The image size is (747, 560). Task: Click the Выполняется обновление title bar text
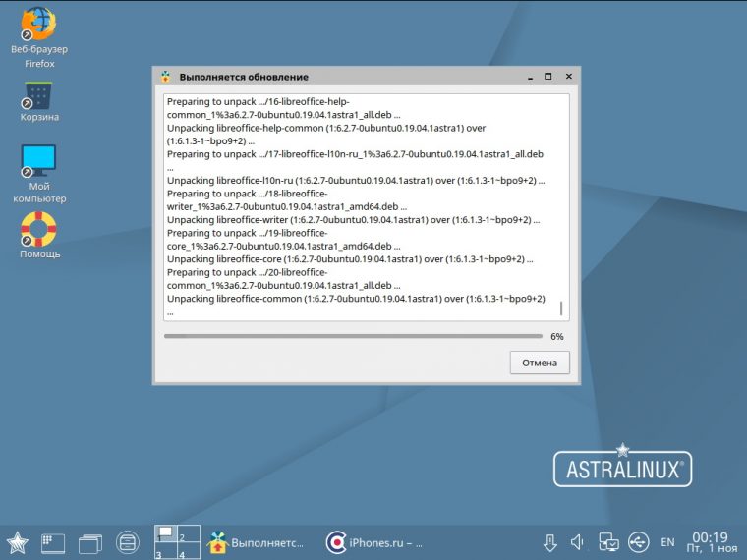(x=244, y=77)
